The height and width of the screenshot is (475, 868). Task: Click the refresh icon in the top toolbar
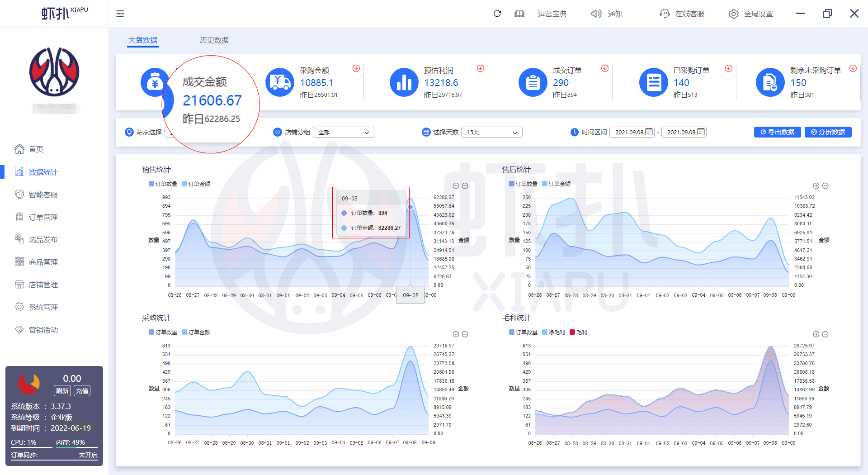point(497,14)
